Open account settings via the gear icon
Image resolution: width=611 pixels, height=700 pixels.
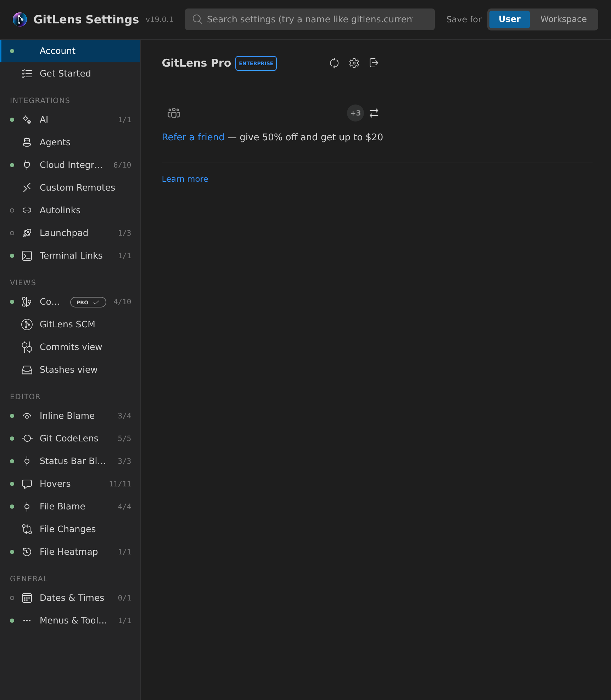pos(354,63)
